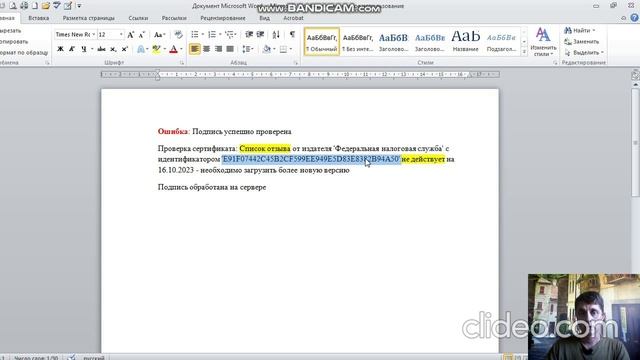Screen dimensions: 640x360
Task: Toggle italic formatting (К)
Action: [72, 49]
